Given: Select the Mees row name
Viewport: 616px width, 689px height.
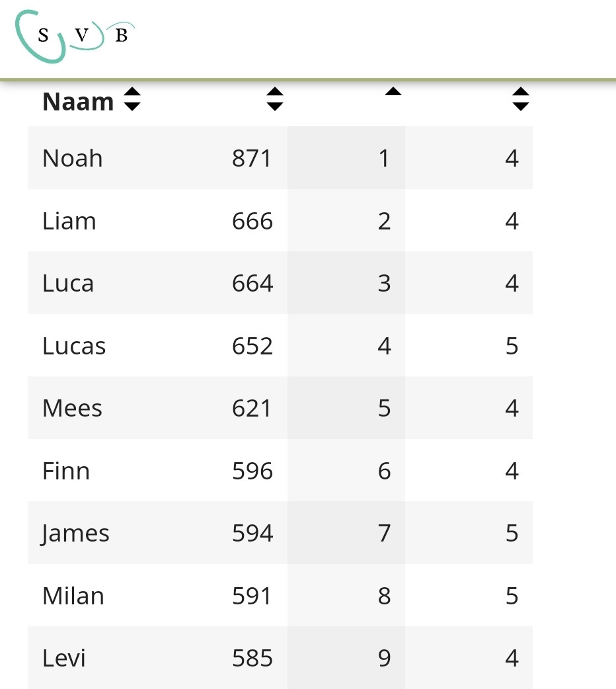Looking at the screenshot, I should coord(72,408).
